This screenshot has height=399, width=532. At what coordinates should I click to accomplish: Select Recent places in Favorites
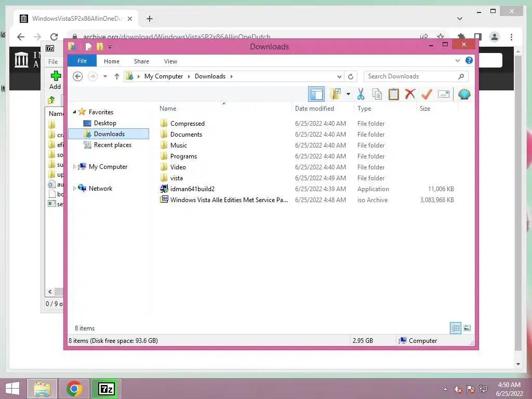click(112, 145)
